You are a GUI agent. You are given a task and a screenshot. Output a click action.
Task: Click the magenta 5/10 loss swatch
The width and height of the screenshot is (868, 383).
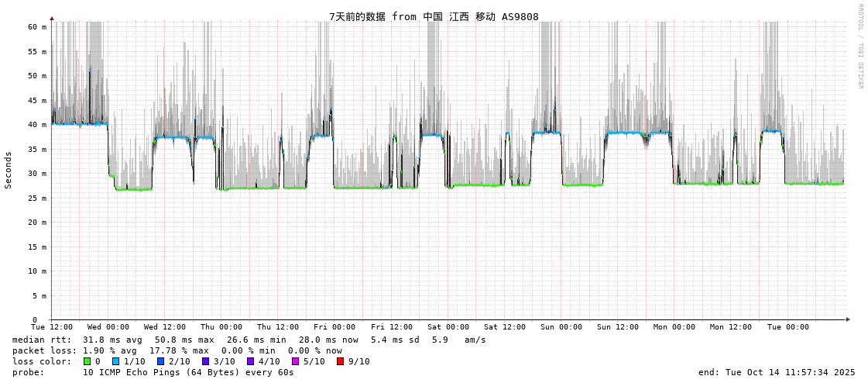click(295, 361)
